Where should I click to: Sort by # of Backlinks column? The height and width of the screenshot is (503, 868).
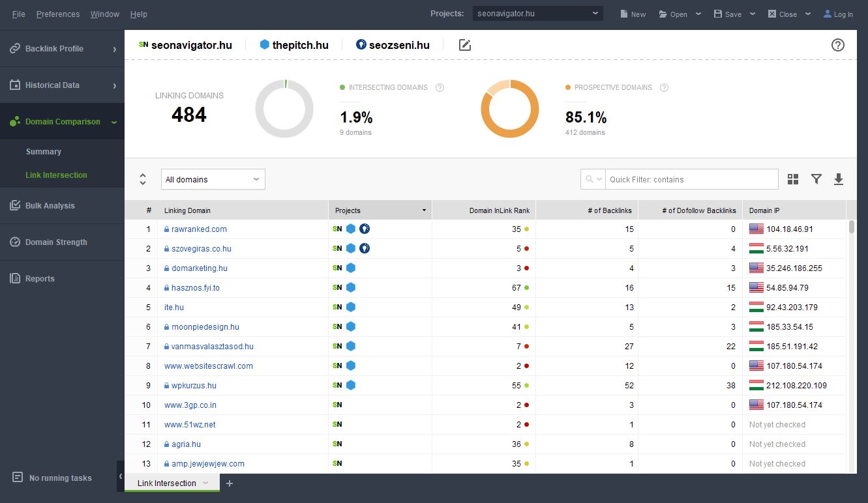pyautogui.click(x=587, y=210)
